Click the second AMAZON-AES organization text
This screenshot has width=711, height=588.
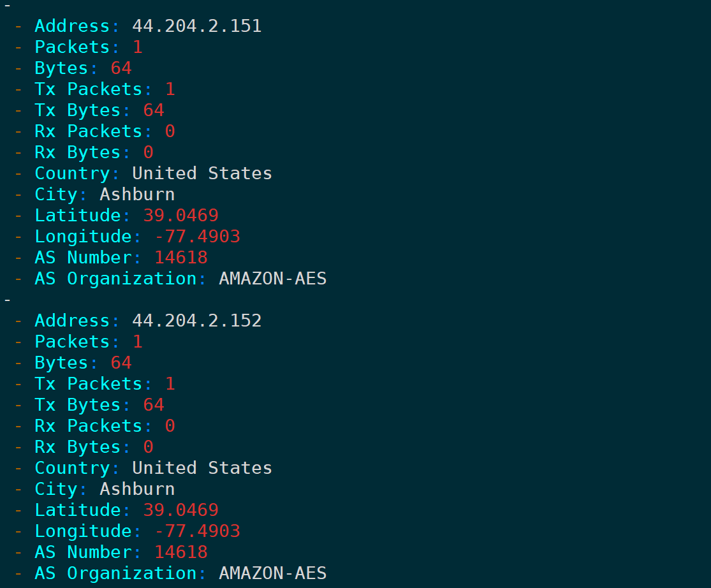click(x=272, y=573)
